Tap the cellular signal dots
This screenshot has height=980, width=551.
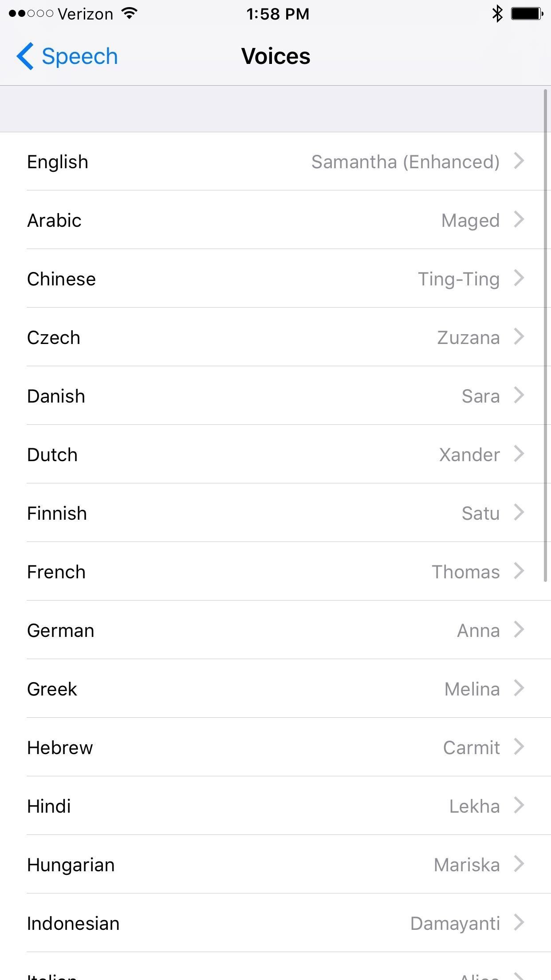click(31, 14)
